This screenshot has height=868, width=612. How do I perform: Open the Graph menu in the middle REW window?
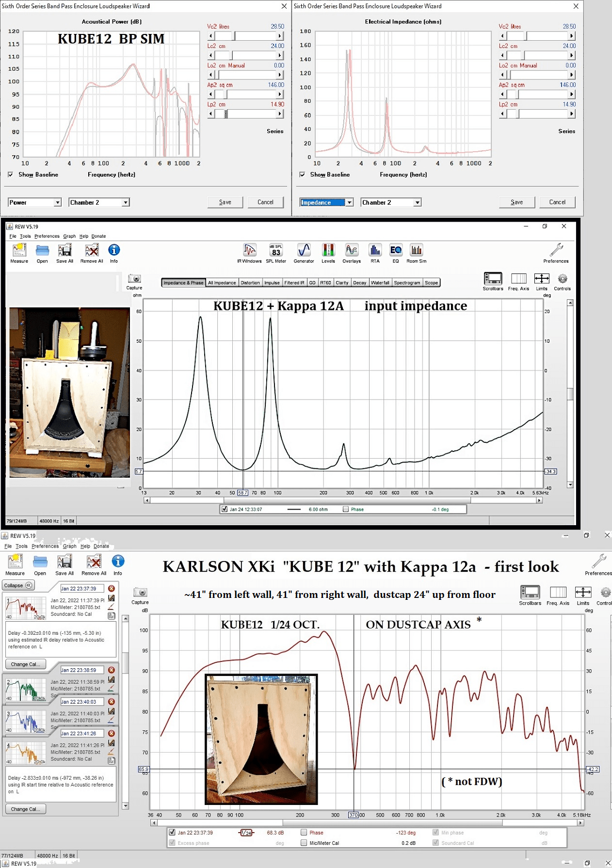tap(69, 236)
